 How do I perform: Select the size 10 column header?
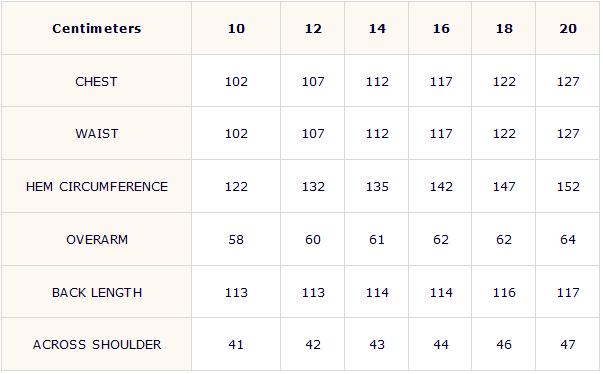point(236,28)
